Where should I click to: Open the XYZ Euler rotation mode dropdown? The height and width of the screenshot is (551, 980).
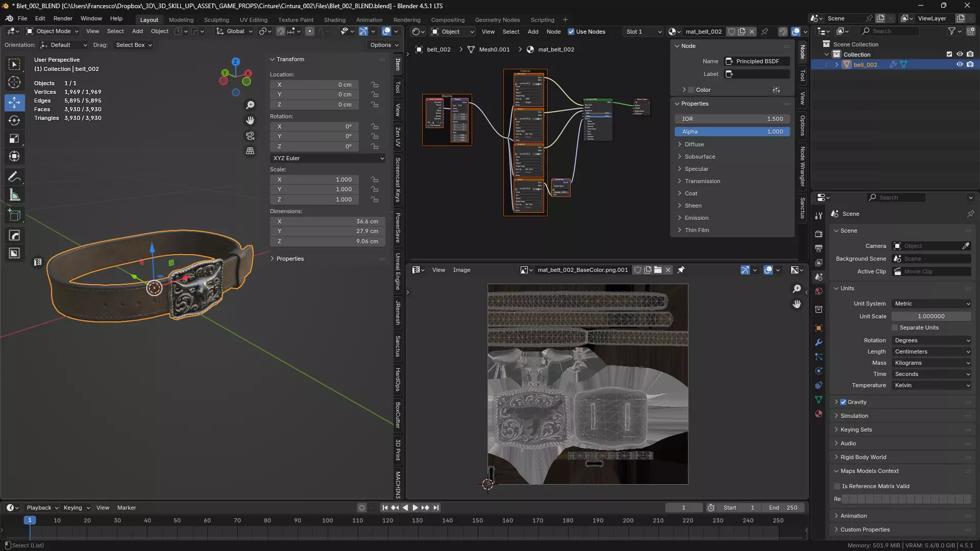(x=328, y=158)
